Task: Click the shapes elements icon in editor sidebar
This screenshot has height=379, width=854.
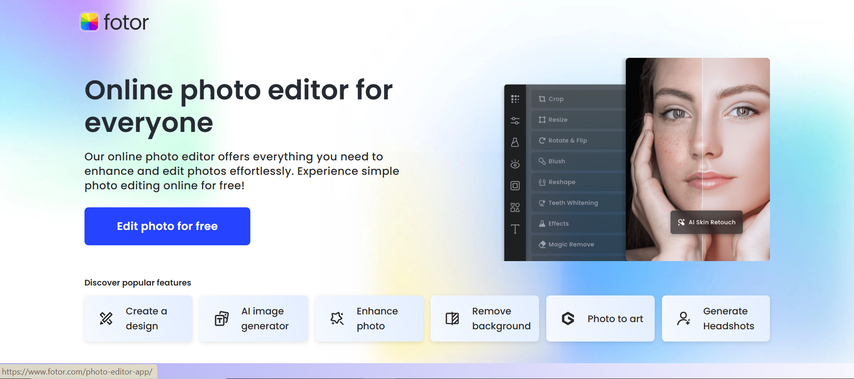Action: tap(515, 207)
